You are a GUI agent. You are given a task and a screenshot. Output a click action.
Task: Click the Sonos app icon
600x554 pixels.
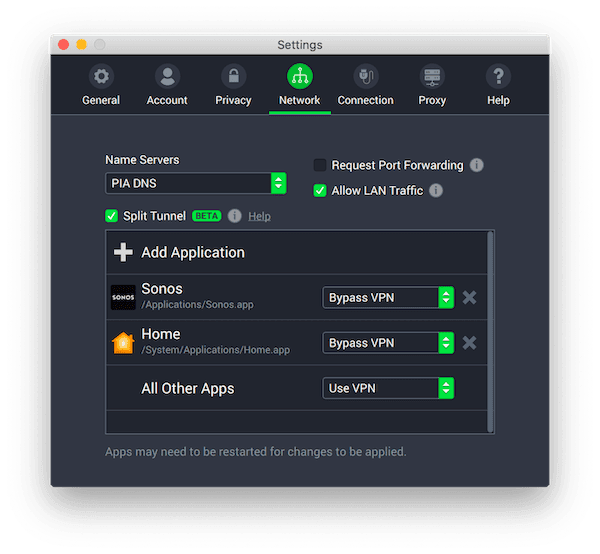(123, 297)
